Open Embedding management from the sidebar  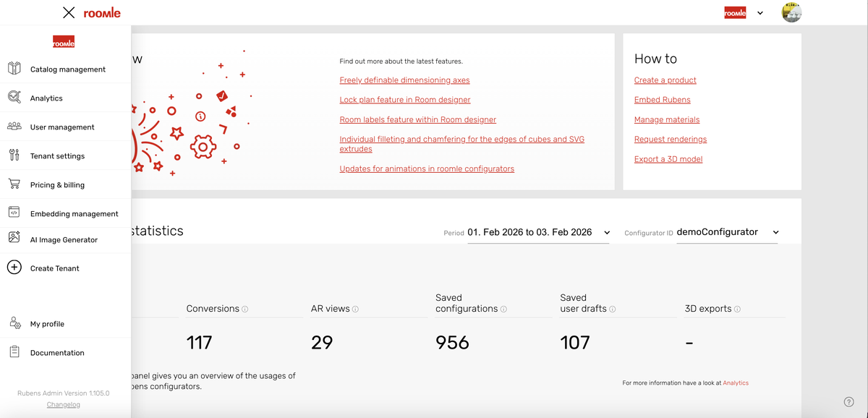[74, 213]
